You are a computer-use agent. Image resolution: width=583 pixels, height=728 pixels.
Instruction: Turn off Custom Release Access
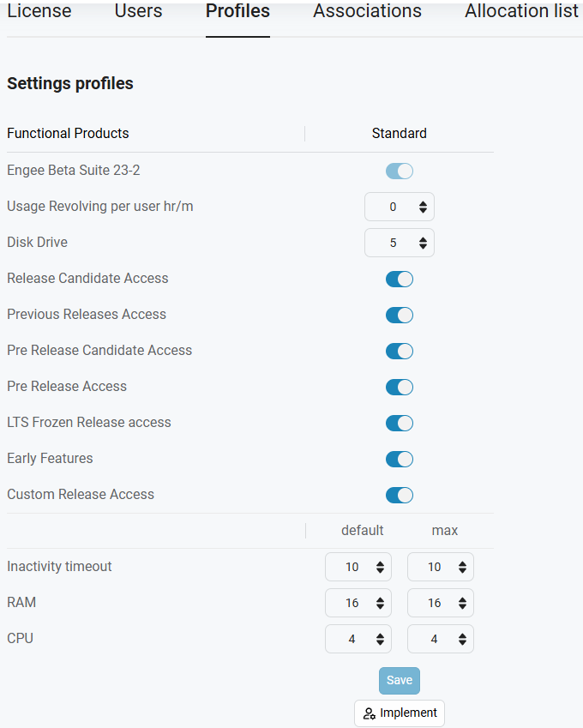(x=400, y=495)
